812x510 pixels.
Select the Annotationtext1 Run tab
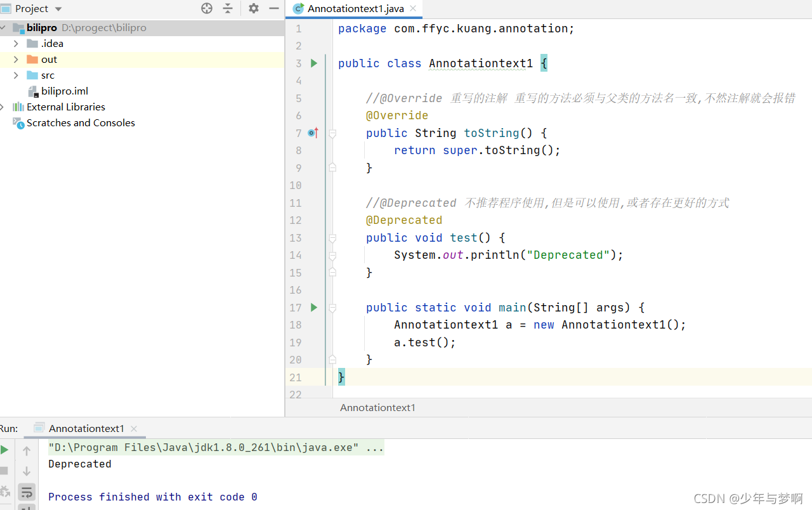[86, 428]
